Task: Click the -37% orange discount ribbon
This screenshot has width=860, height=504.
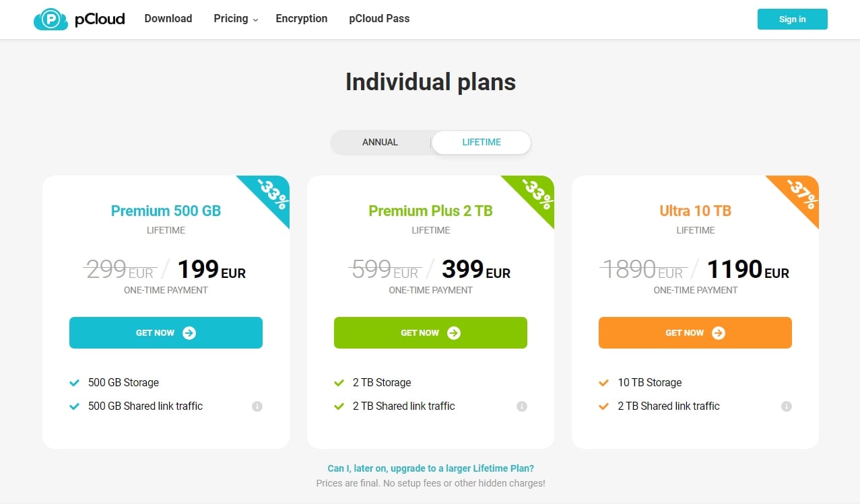Action: click(x=800, y=194)
